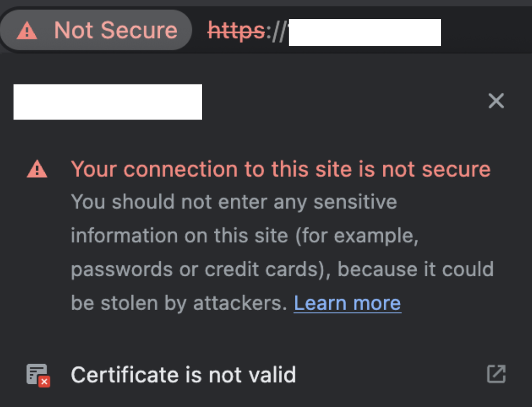The width and height of the screenshot is (532, 407).
Task: Click the "be stolen by attackers." text
Action: point(179,303)
